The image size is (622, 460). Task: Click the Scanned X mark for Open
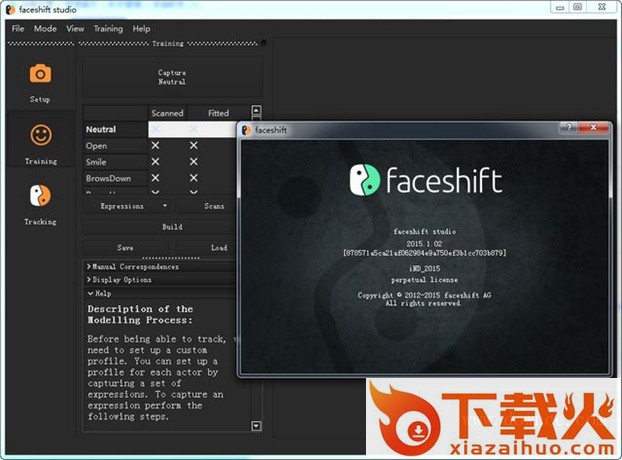[x=156, y=146]
